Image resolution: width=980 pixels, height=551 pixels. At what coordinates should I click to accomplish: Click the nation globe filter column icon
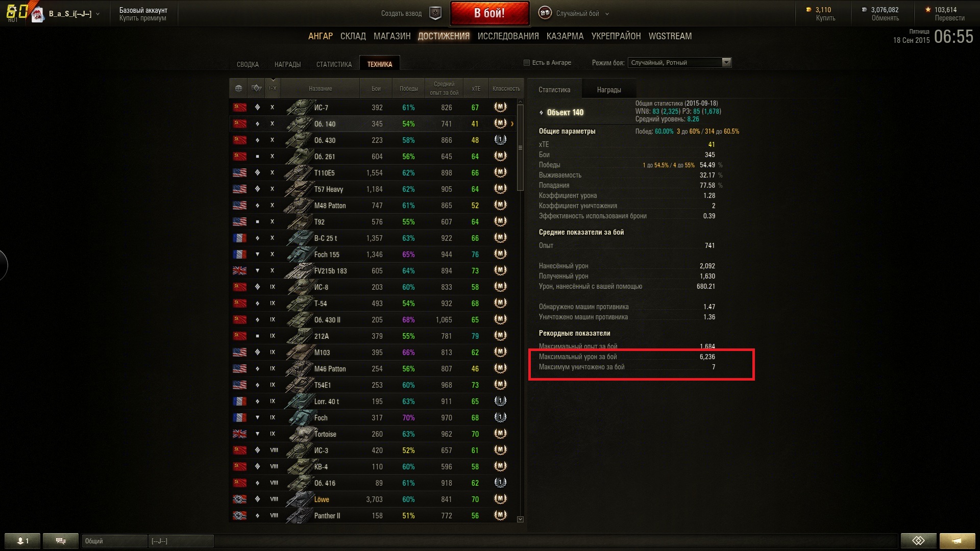tap(238, 88)
